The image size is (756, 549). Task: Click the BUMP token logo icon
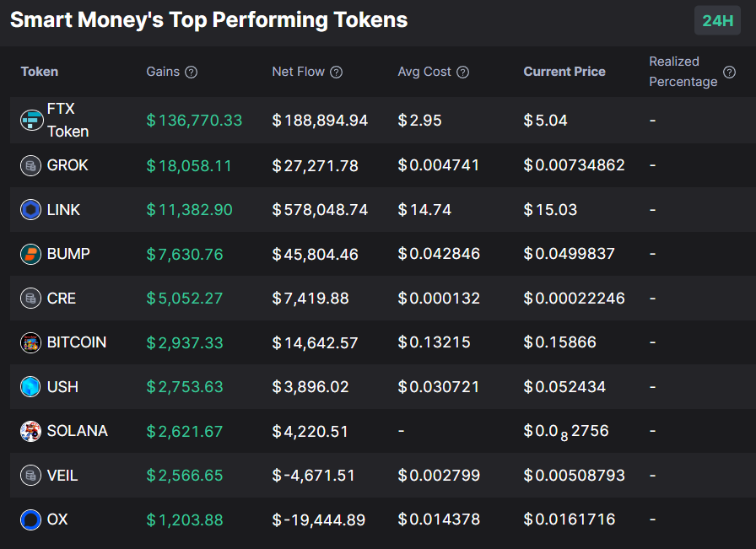(30, 254)
